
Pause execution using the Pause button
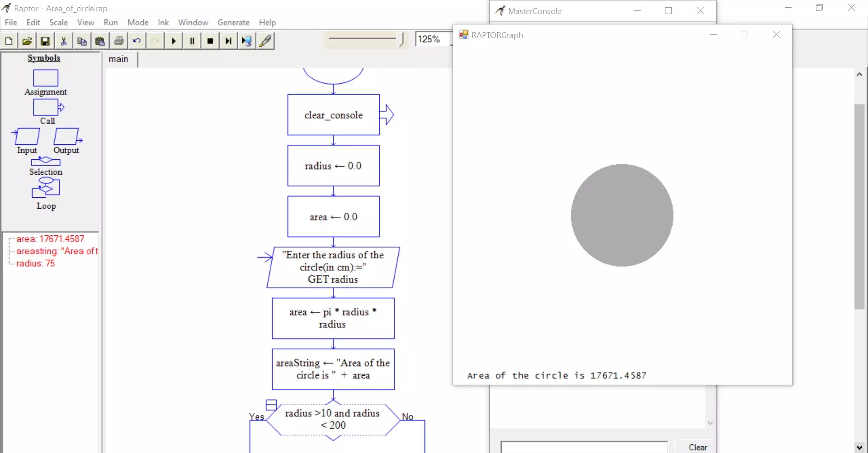(192, 41)
